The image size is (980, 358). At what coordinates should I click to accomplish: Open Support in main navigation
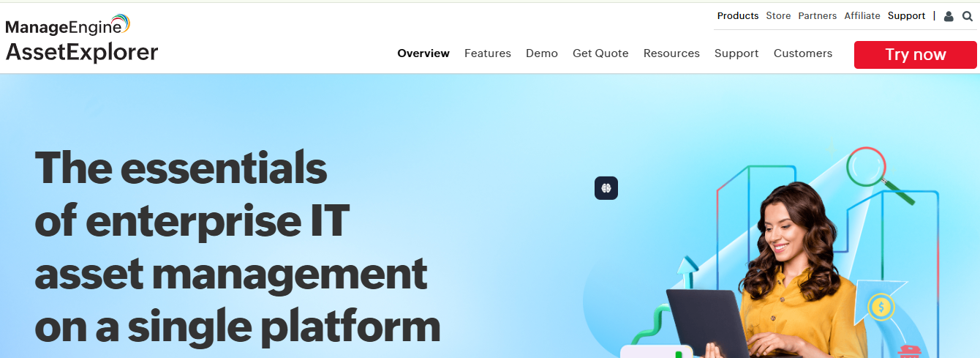(x=736, y=53)
